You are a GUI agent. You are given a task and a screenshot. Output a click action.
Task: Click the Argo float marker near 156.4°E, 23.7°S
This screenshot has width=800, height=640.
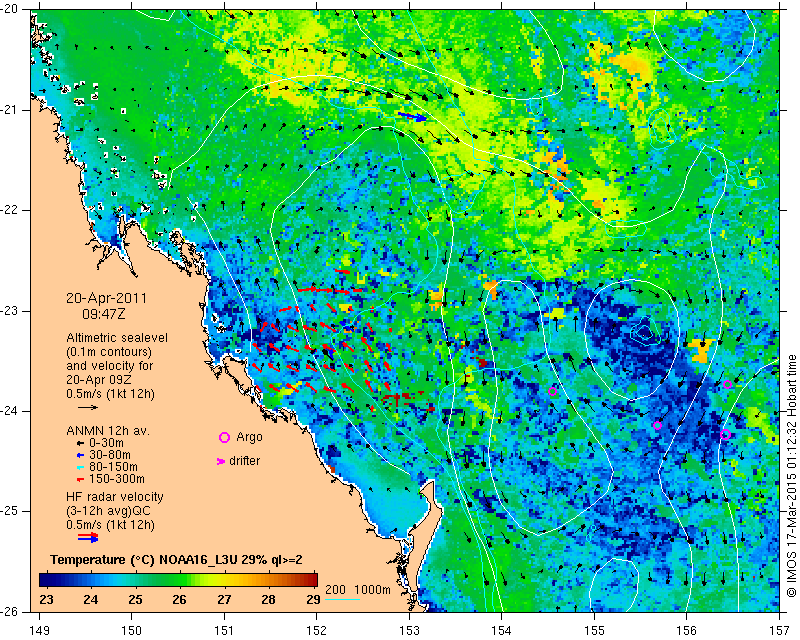[x=728, y=384]
